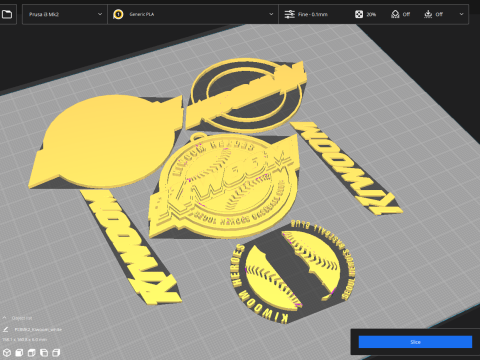Switch to the front view icon

pos(19,352)
